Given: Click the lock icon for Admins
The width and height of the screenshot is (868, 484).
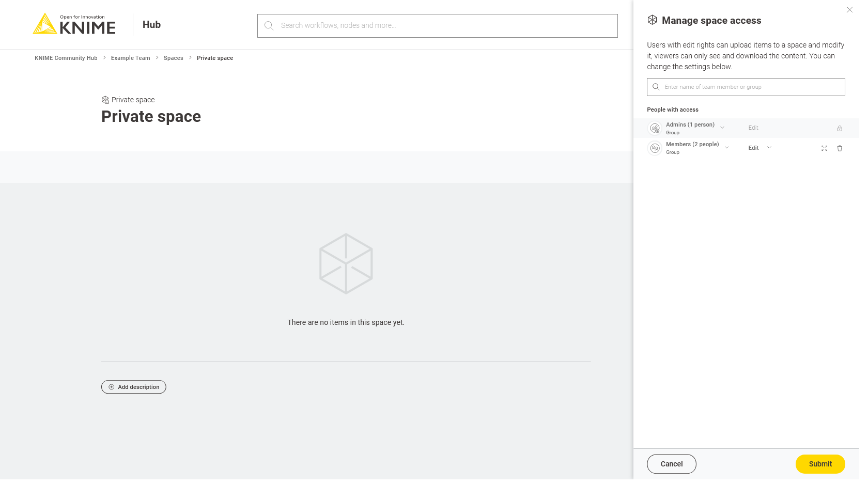Looking at the screenshot, I should tap(840, 129).
